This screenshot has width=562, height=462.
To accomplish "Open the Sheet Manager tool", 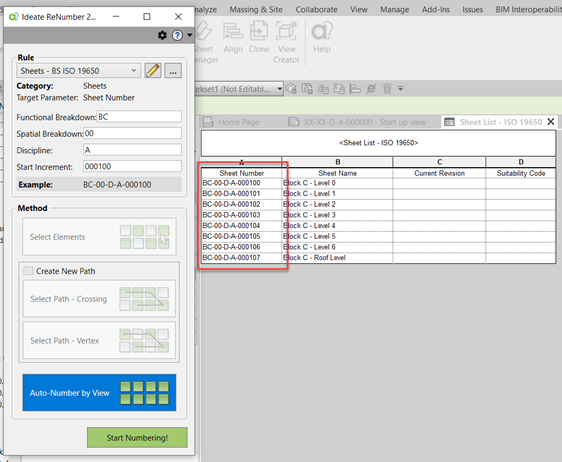I will pyautogui.click(x=206, y=42).
